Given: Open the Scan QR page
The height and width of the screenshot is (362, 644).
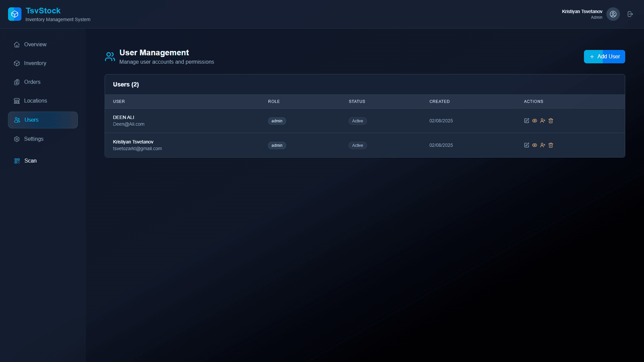Looking at the screenshot, I should (30, 161).
